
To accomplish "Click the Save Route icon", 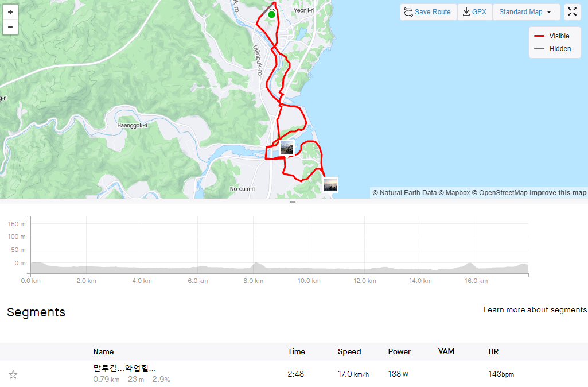I will coord(408,12).
